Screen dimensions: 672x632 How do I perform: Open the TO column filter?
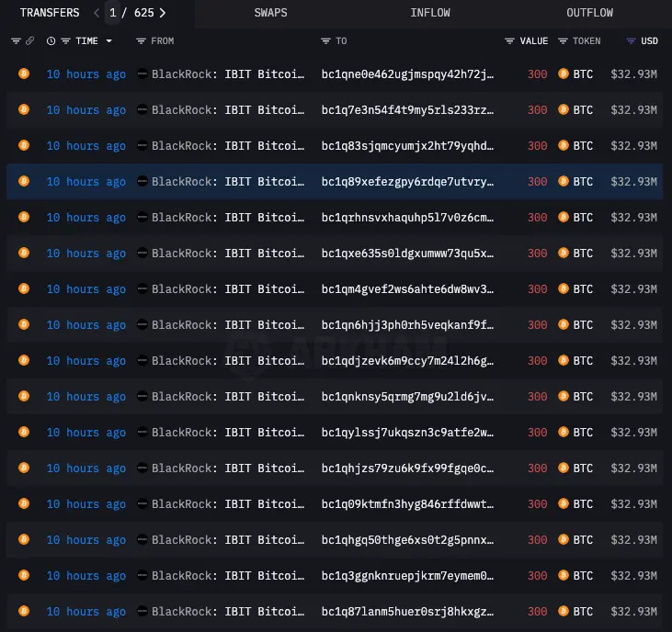coord(325,41)
